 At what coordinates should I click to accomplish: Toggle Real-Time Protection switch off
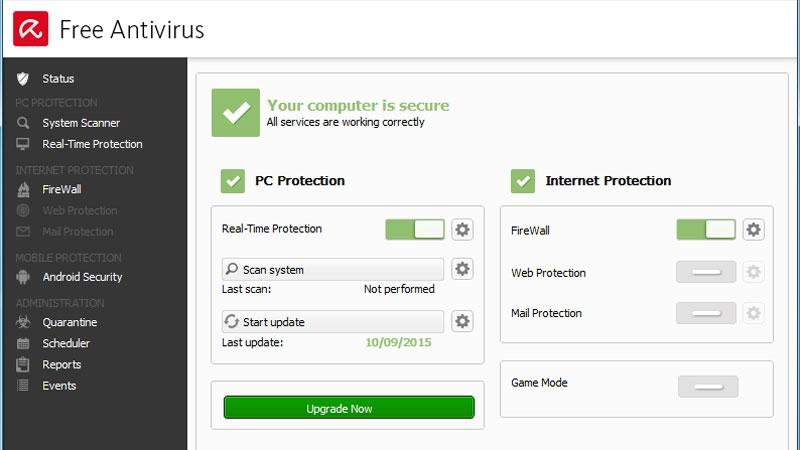point(415,230)
